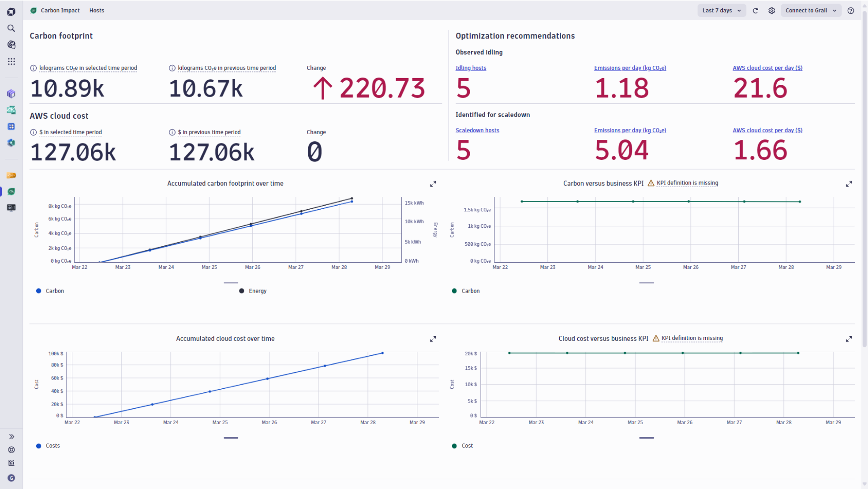Expand the Connect to Grail dropdown
868x489 pixels.
811,10
